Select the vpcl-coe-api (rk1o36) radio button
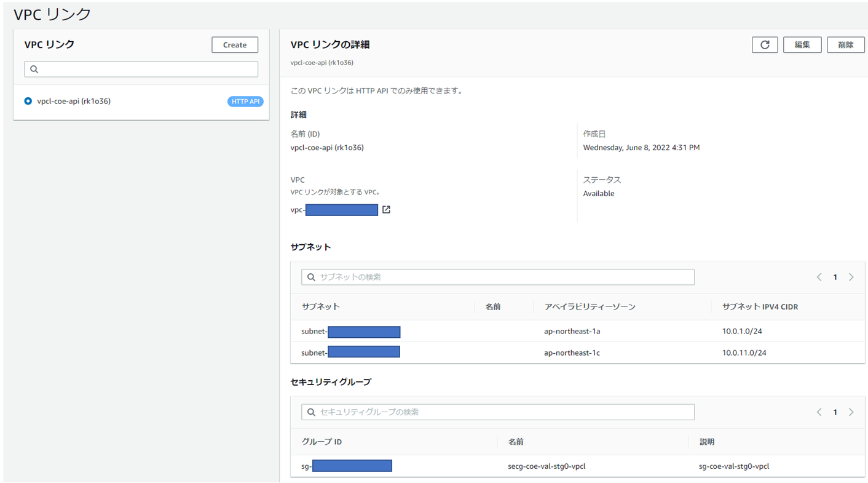The height and width of the screenshot is (483, 868). click(28, 101)
